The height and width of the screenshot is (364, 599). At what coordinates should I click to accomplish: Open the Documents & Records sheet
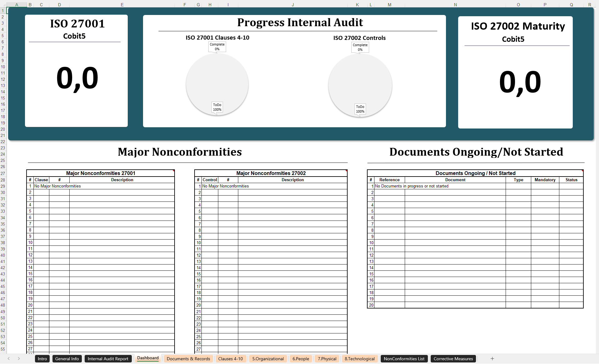tap(188, 358)
